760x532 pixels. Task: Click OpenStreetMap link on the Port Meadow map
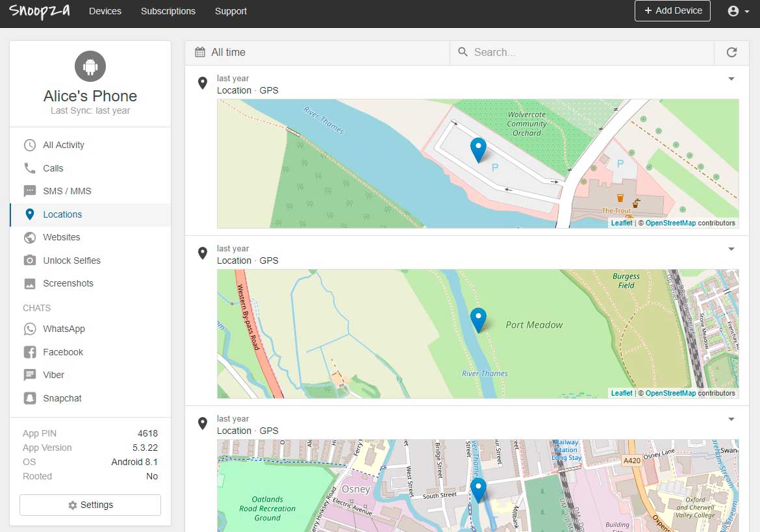[670, 393]
